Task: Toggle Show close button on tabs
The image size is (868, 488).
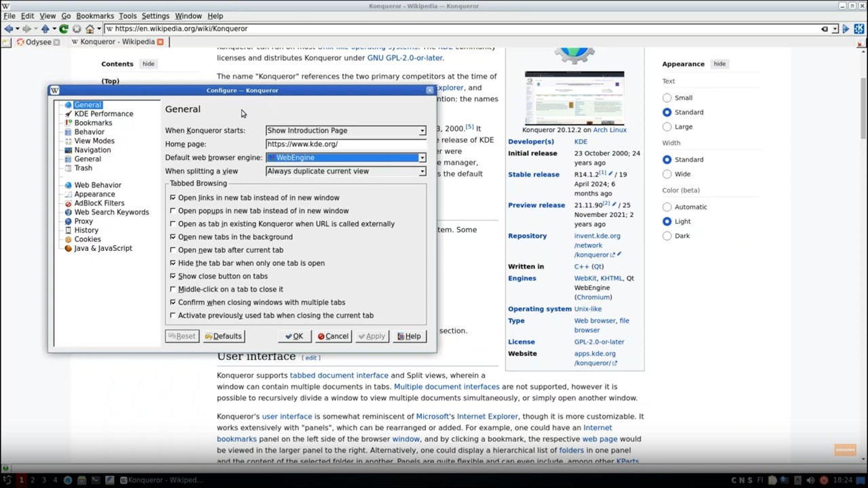Action: [172, 277]
